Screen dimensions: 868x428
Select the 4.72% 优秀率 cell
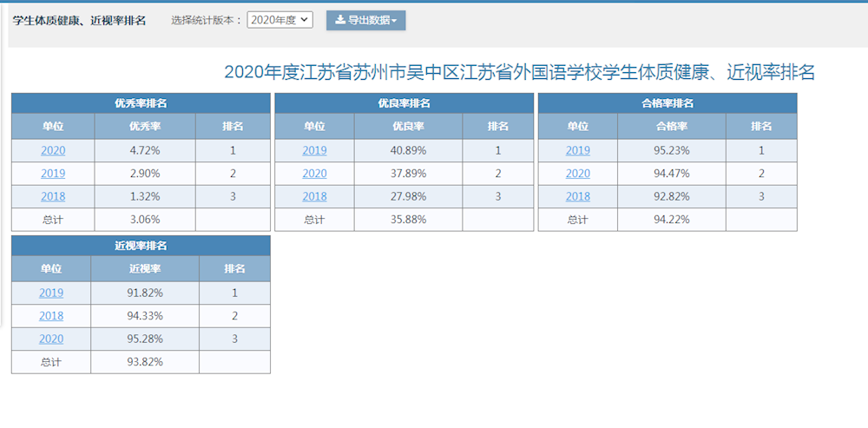click(145, 150)
